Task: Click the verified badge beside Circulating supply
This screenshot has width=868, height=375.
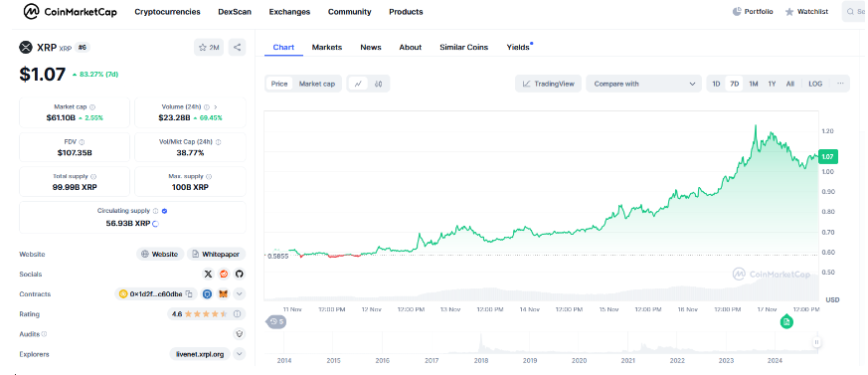Action: click(x=164, y=211)
